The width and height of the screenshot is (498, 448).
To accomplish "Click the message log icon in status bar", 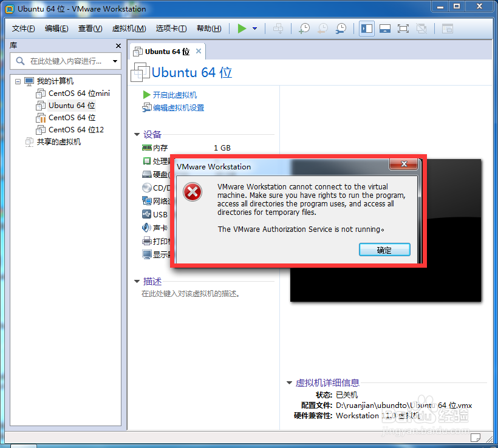I will point(476,438).
